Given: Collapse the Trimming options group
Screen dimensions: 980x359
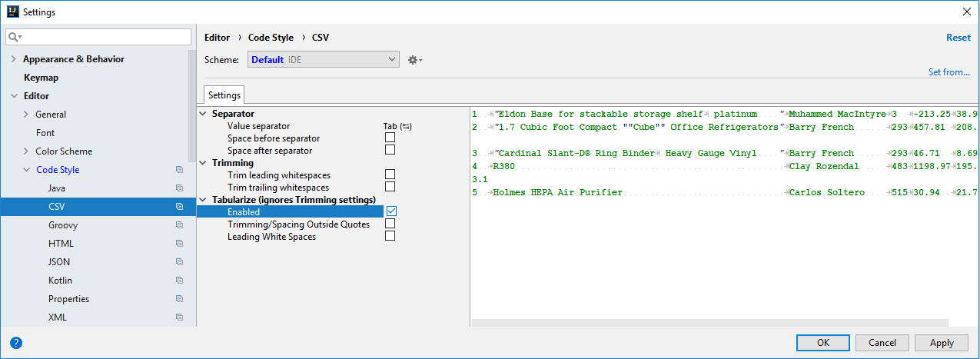Looking at the screenshot, I should pyautogui.click(x=204, y=163).
